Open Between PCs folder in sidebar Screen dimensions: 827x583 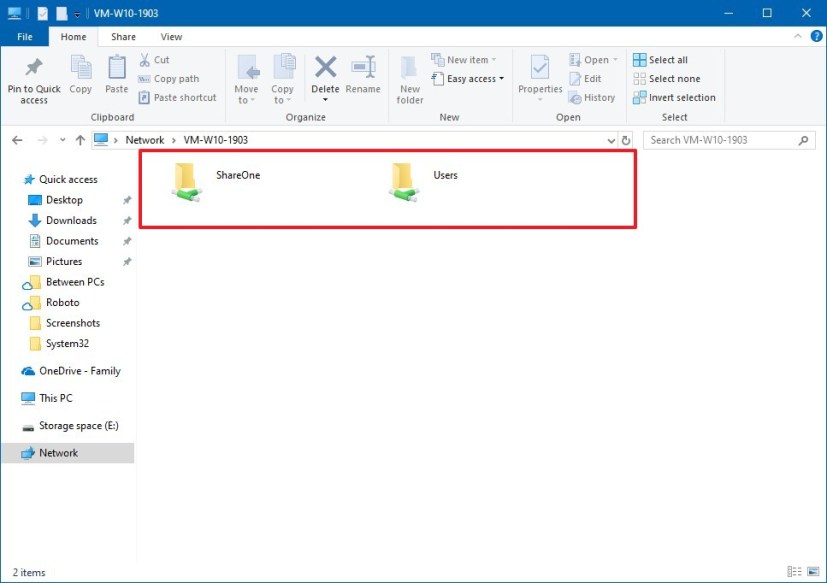click(x=63, y=282)
